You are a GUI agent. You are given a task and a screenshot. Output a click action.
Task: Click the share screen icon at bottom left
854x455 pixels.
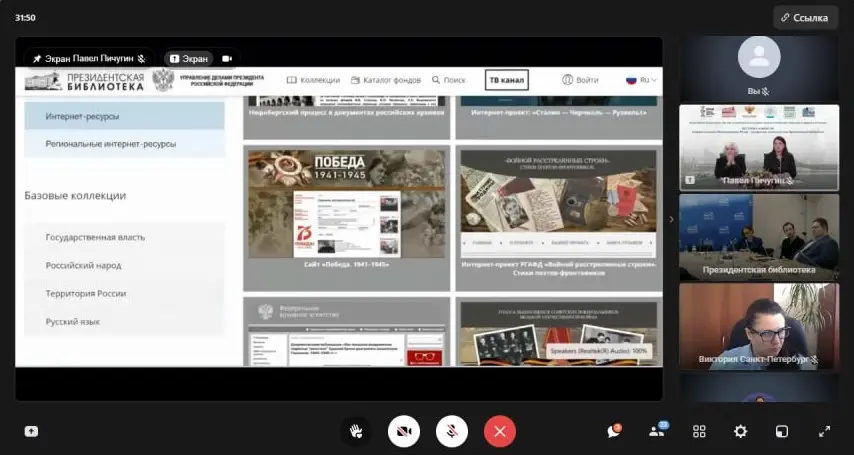[x=31, y=431]
